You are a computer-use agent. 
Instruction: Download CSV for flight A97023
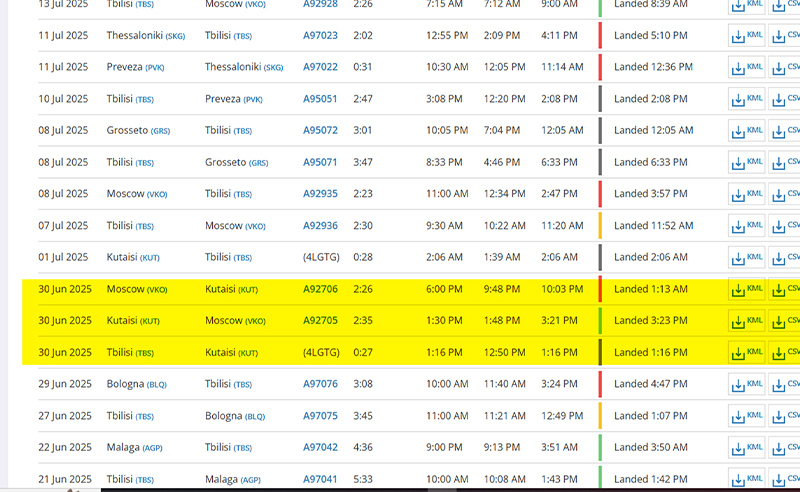click(785, 36)
